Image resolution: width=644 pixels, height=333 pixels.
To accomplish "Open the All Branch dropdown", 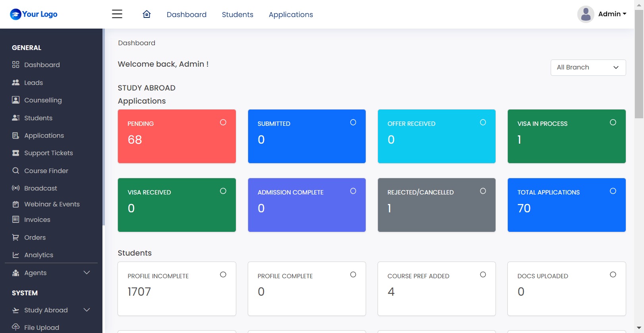I will pos(588,67).
